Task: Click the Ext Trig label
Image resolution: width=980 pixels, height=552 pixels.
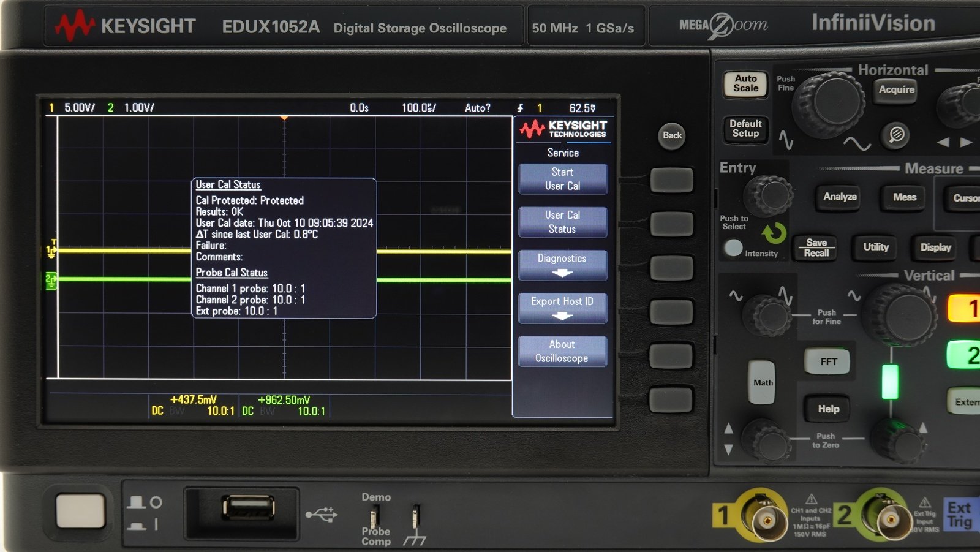Action: coord(959,515)
